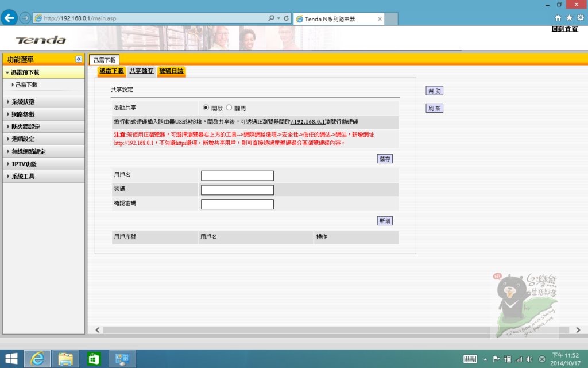Expand the 網路參數 menu section
Image resolution: width=588 pixels, height=368 pixels.
click(x=44, y=114)
